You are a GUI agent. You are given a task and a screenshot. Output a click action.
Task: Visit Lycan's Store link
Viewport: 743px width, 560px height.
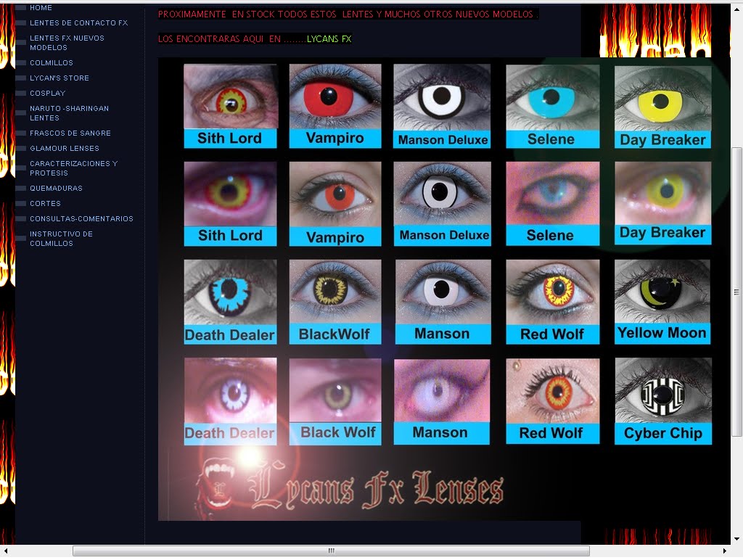coord(59,78)
